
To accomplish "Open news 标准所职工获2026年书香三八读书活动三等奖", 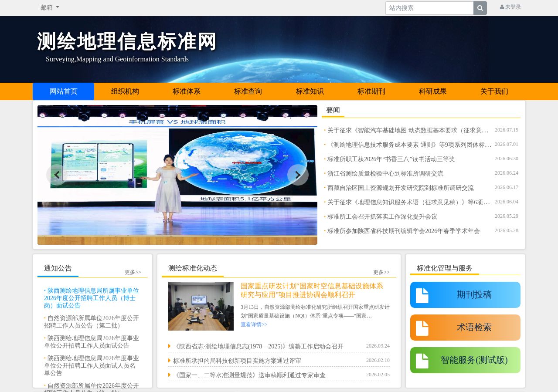I will coord(391,159).
